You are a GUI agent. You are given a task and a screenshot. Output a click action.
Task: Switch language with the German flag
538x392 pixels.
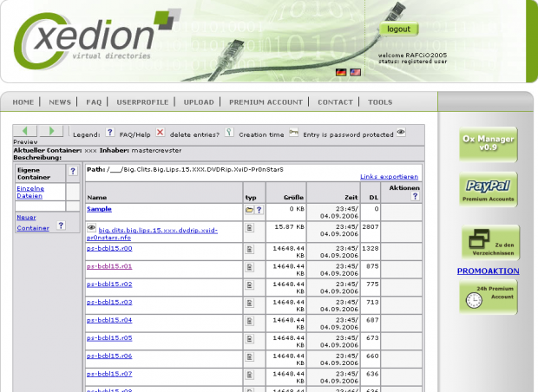[341, 72]
